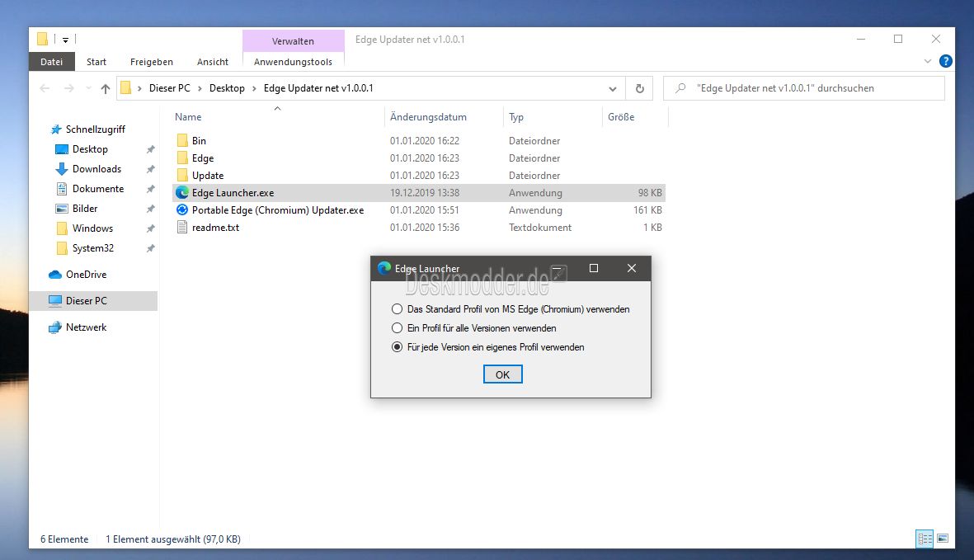Viewport: 974px width, 560px height.
Task: Close the Edge Launcher dialog
Action: point(631,268)
